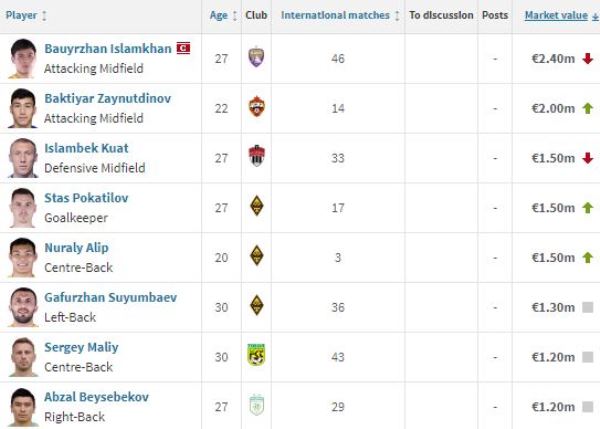Image resolution: width=600 pixels, height=429 pixels.
Task: Click club crest in Stas Pokatilov's row
Action: pyautogui.click(x=256, y=207)
